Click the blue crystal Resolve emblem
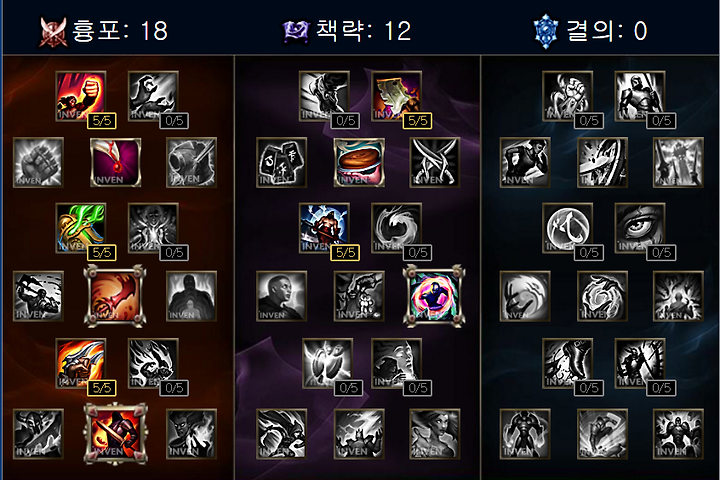 546,31
